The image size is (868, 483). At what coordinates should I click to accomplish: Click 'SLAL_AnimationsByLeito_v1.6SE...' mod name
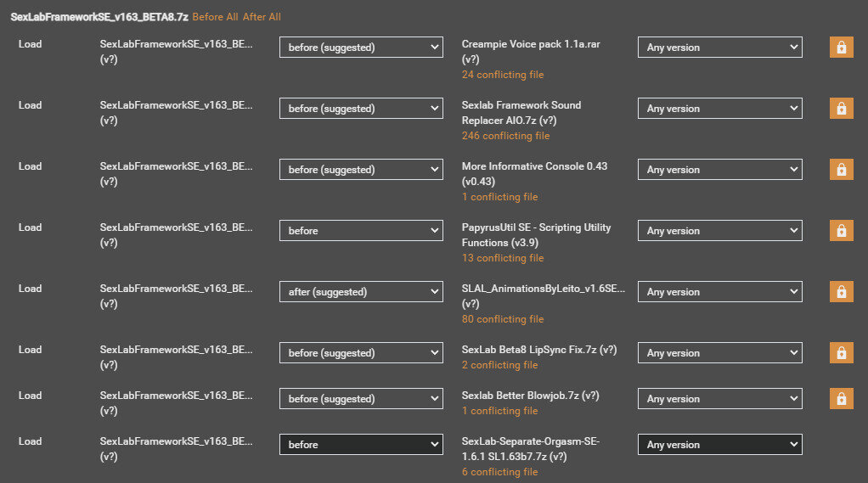tap(543, 289)
